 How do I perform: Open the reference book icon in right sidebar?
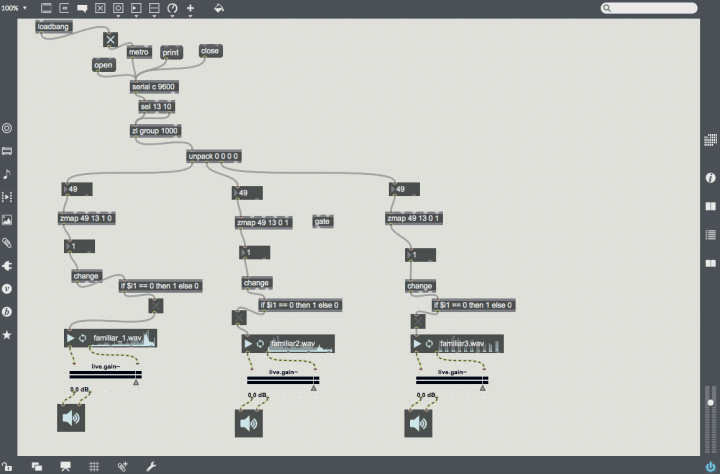pos(710,206)
